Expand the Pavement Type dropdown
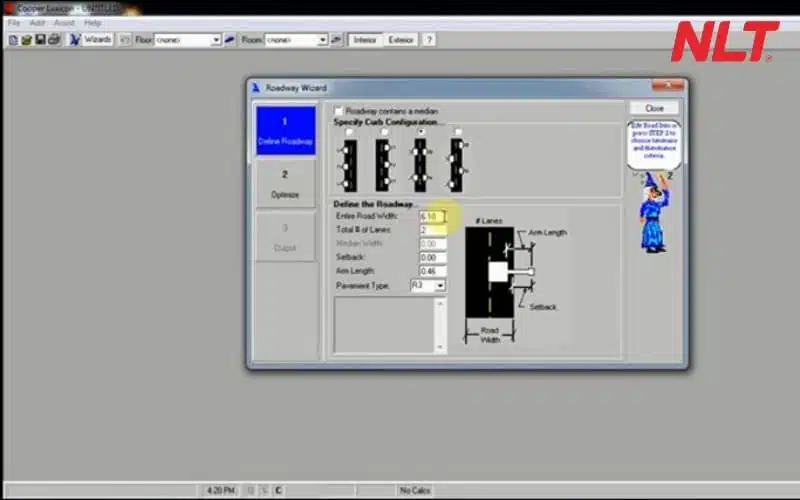 pyautogui.click(x=440, y=286)
